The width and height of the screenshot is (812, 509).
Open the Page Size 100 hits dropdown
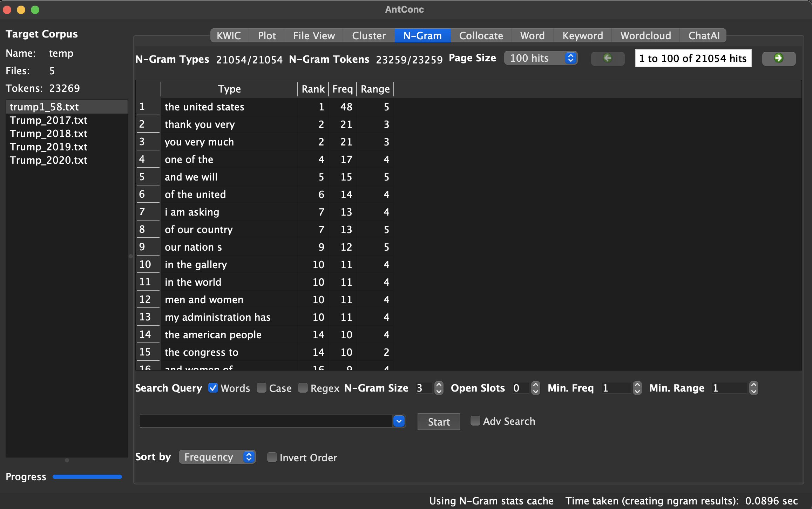pyautogui.click(x=540, y=58)
